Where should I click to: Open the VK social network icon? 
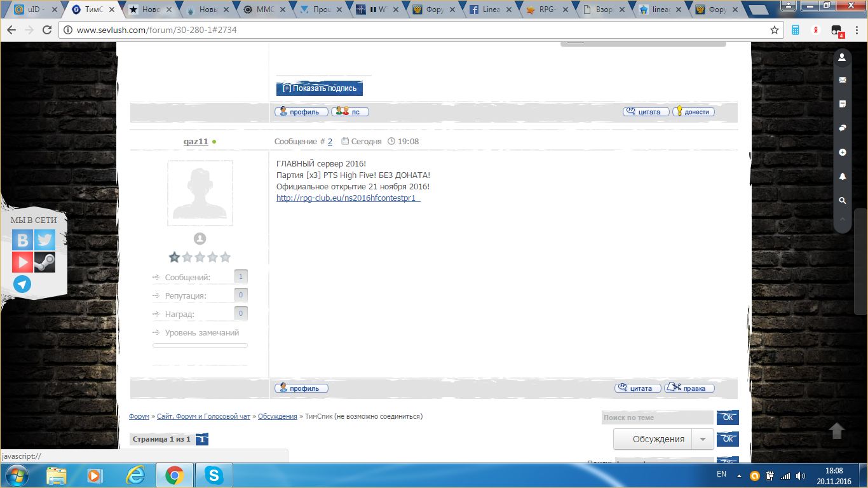(x=22, y=240)
